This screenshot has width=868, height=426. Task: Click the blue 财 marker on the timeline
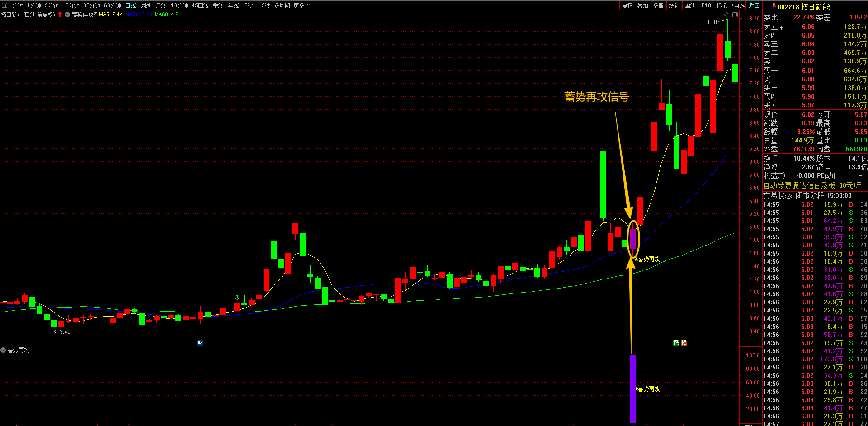200,343
